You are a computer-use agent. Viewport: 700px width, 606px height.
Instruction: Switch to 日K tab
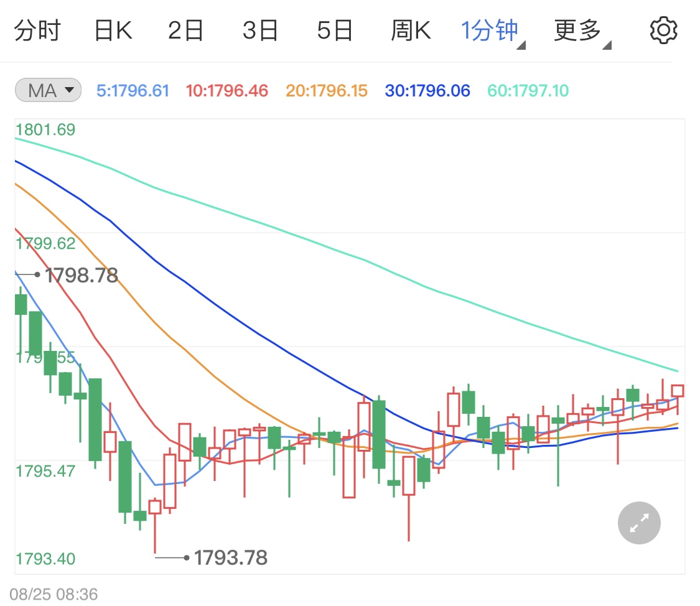[113, 30]
